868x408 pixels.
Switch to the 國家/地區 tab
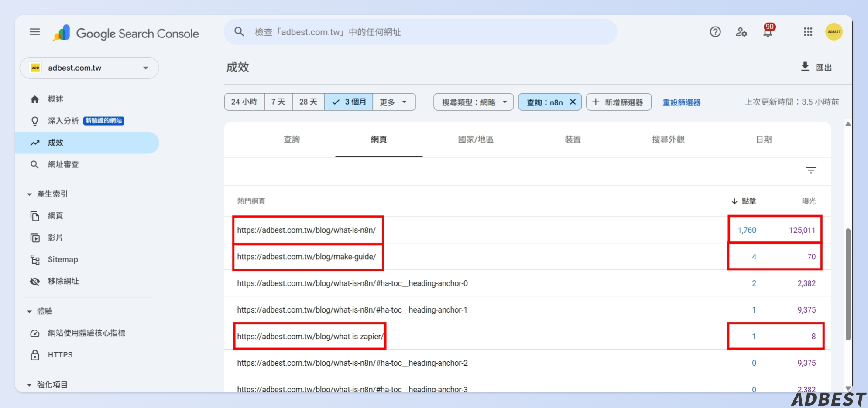coord(475,139)
